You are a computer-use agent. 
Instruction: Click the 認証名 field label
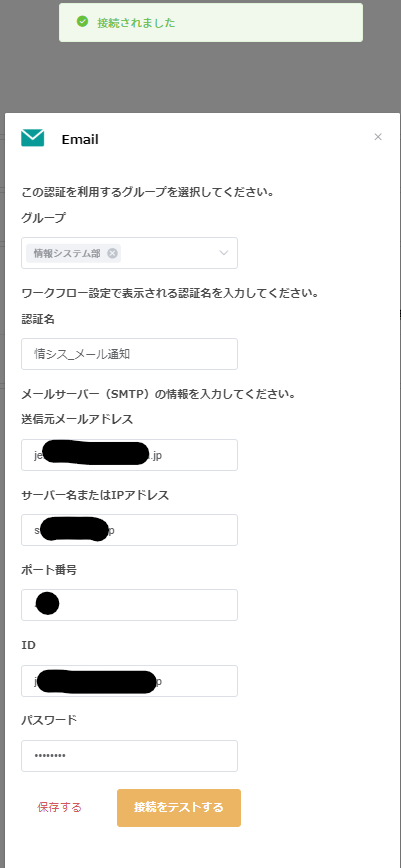[x=38, y=318]
